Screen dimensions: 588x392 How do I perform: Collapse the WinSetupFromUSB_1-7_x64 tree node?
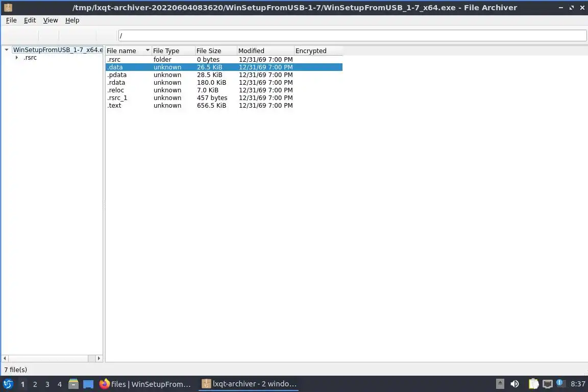click(6, 50)
